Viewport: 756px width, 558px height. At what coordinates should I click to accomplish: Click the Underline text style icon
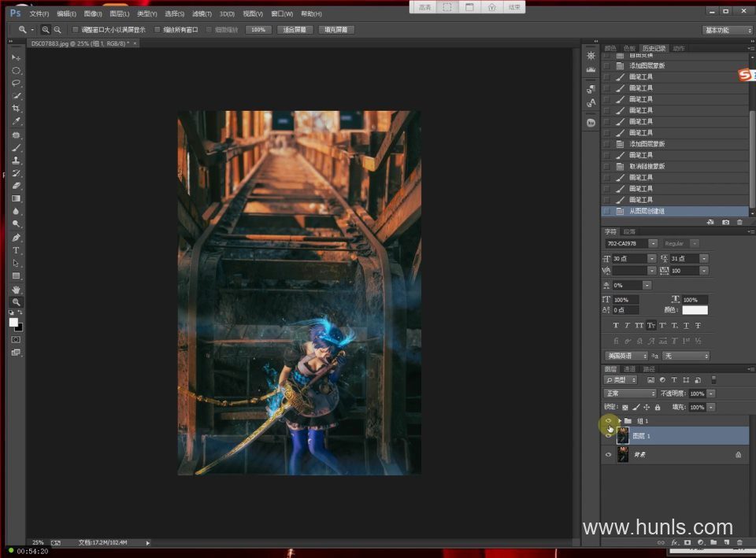tap(686, 325)
